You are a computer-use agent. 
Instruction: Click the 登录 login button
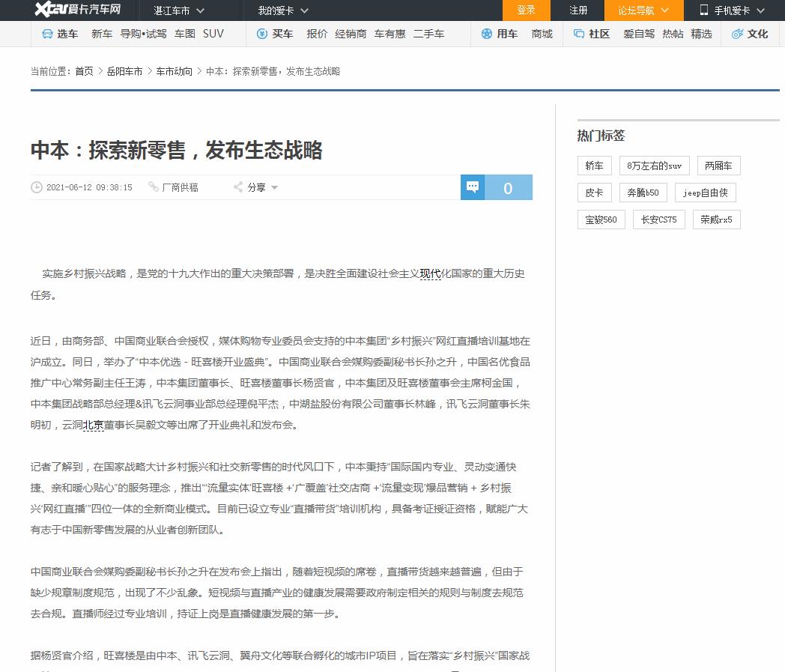(x=526, y=10)
